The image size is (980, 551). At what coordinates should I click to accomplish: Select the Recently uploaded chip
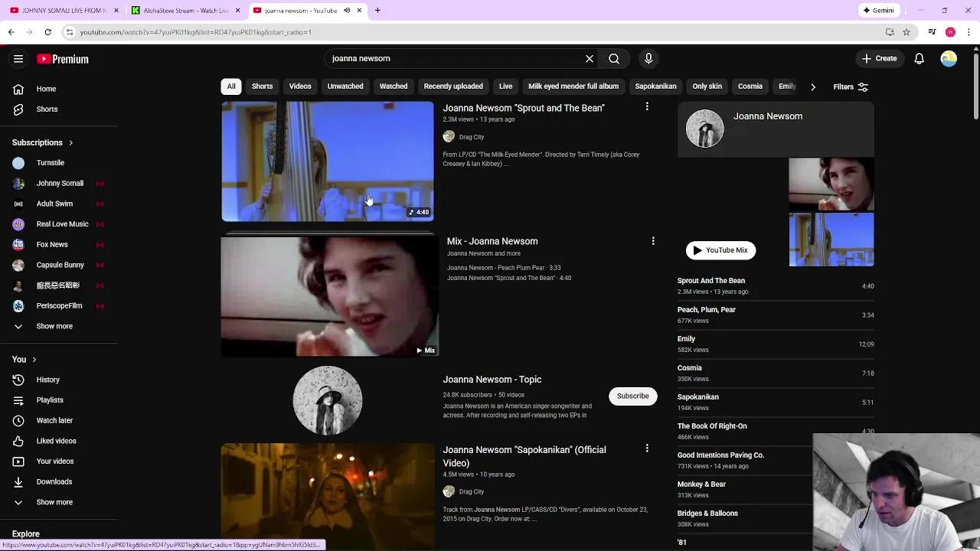point(453,86)
